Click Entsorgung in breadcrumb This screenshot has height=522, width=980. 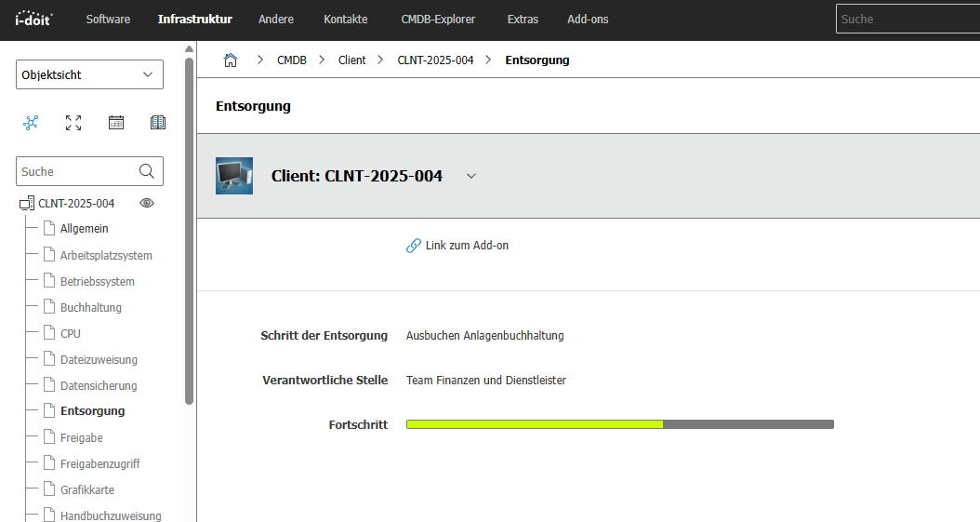tap(537, 60)
